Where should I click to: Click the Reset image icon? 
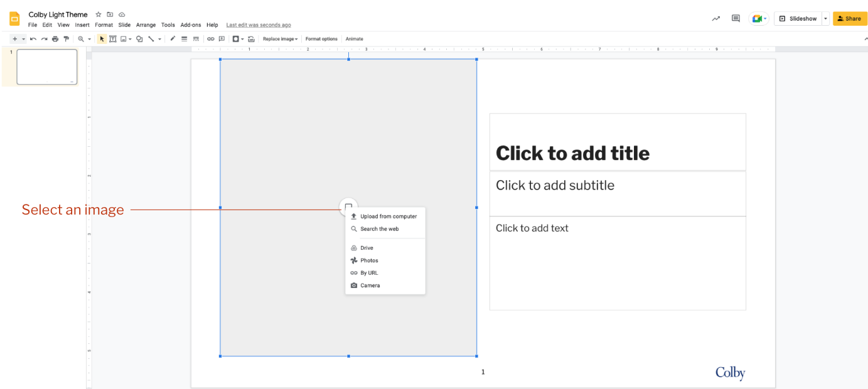click(251, 39)
